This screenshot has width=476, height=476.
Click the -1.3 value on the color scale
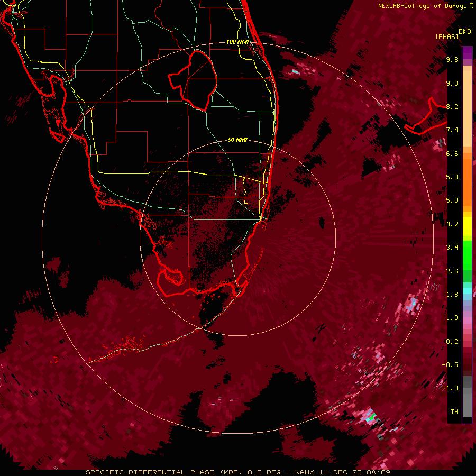click(450, 388)
